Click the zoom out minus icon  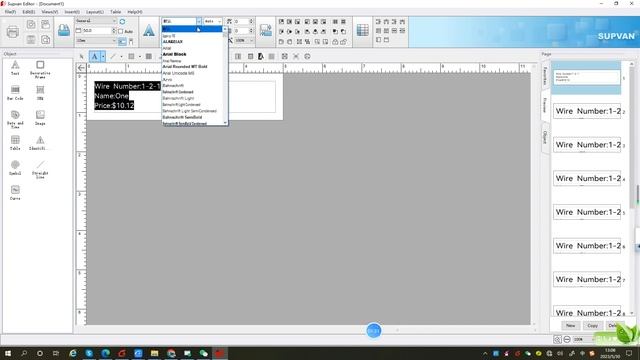coord(567,339)
